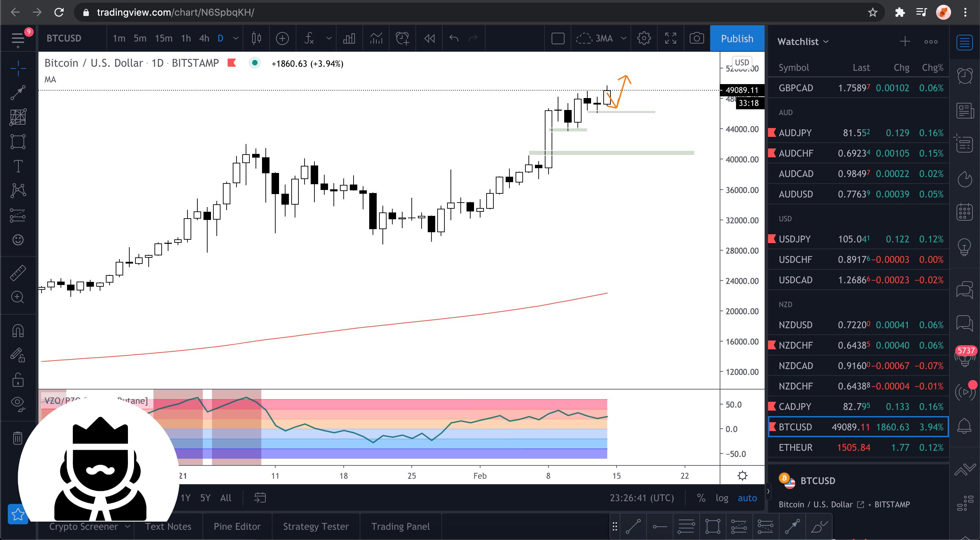980x540 pixels.
Task: Toggle auto scale on price axis
Action: tap(747, 498)
